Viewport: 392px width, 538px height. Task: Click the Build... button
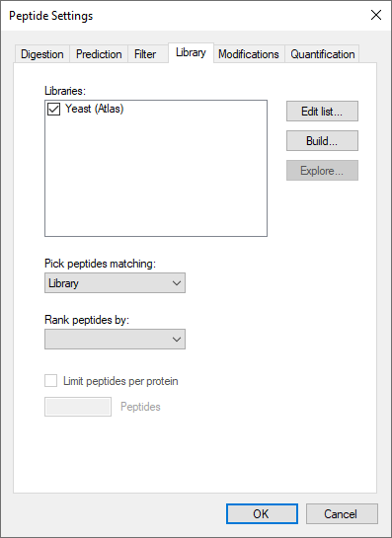(x=322, y=141)
